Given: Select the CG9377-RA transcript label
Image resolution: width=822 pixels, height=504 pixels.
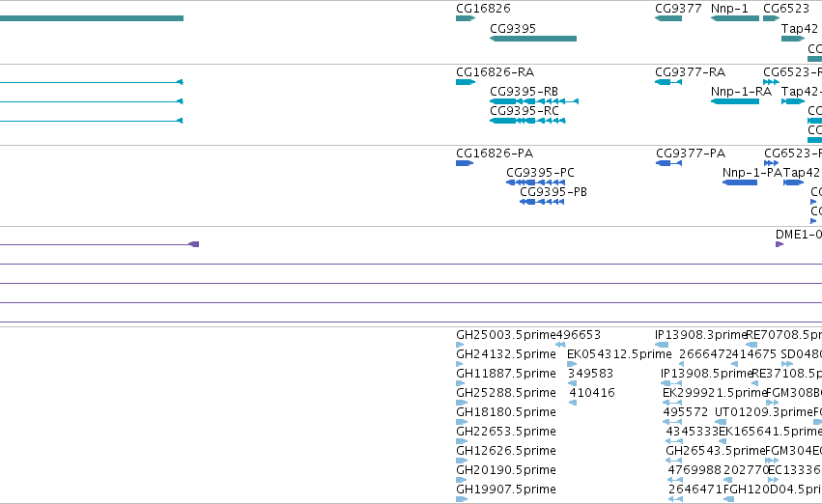Looking at the screenshot, I should coord(690,72).
